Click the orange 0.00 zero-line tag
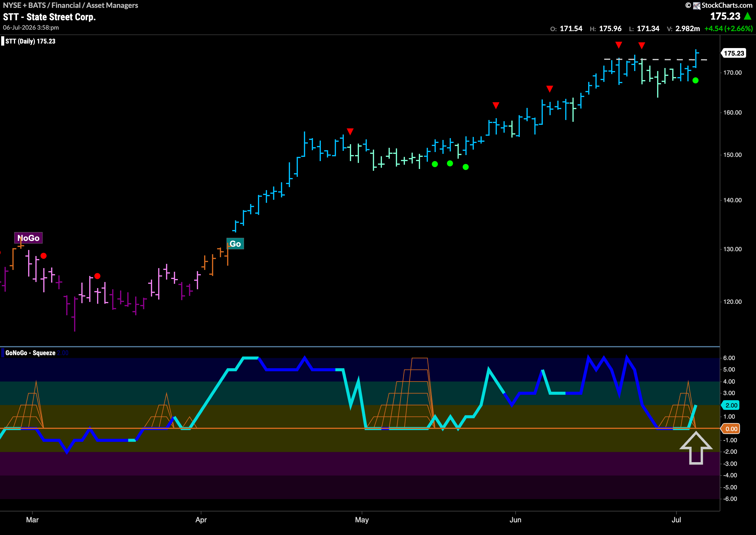The height and width of the screenshot is (535, 756). 731,429
